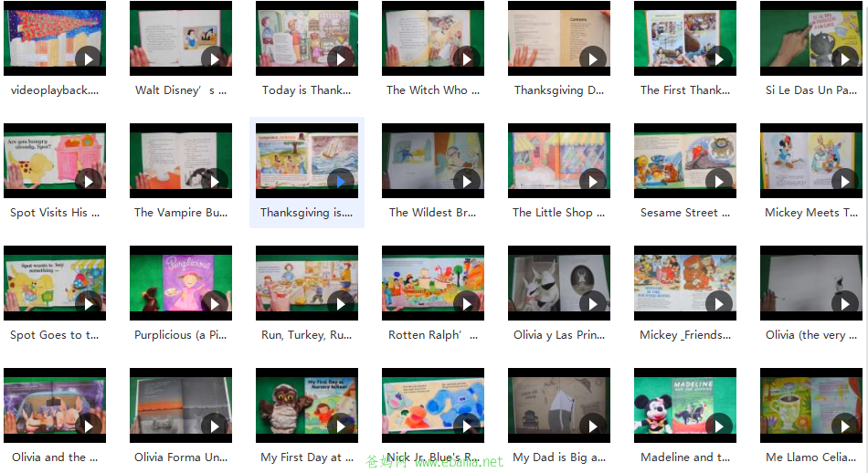Click play icon on Si Le Das Un Pa... video

[845, 58]
